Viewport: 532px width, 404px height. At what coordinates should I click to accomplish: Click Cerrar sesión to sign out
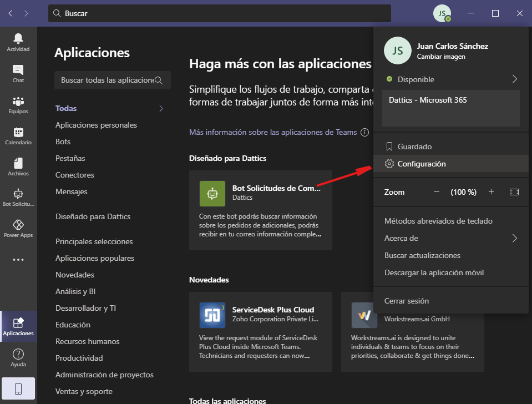coord(406,301)
